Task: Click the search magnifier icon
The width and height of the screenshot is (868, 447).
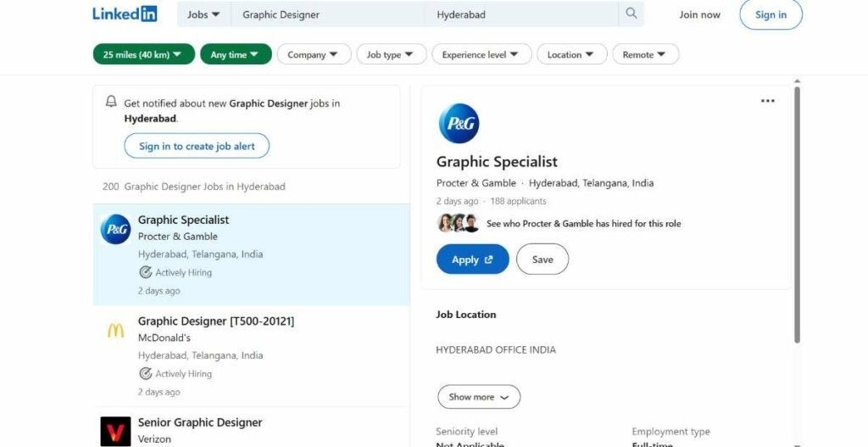Action: [x=631, y=14]
